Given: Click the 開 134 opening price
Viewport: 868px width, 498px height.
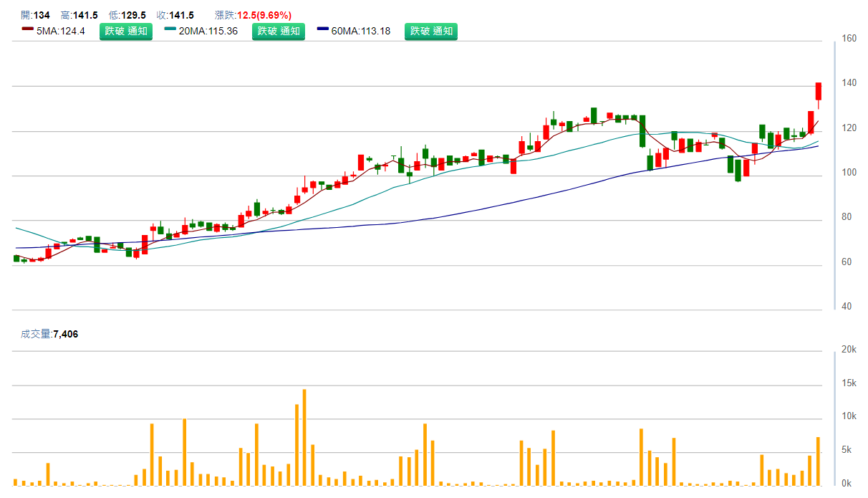Looking at the screenshot, I should click(36, 15).
